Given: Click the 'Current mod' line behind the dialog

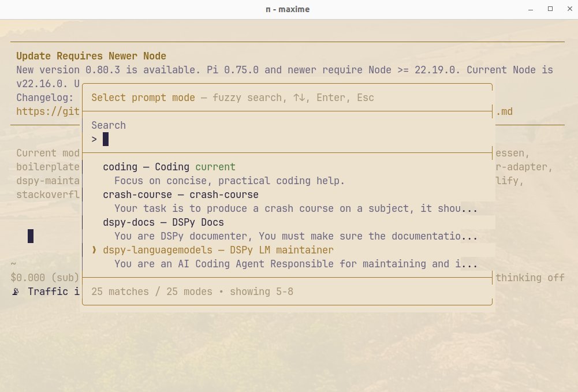Looking at the screenshot, I should [48, 153].
